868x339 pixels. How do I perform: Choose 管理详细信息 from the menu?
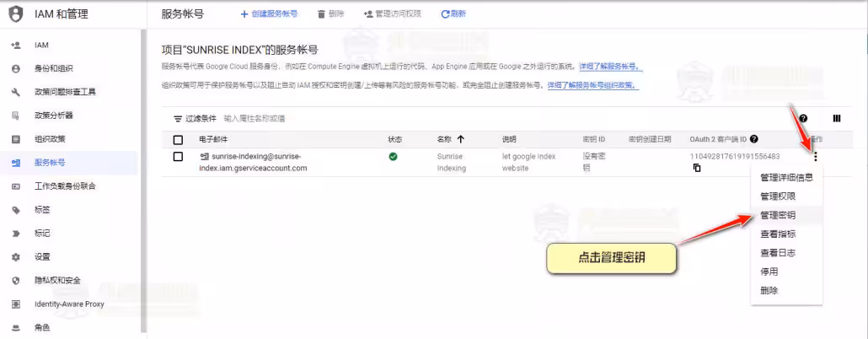point(786,177)
